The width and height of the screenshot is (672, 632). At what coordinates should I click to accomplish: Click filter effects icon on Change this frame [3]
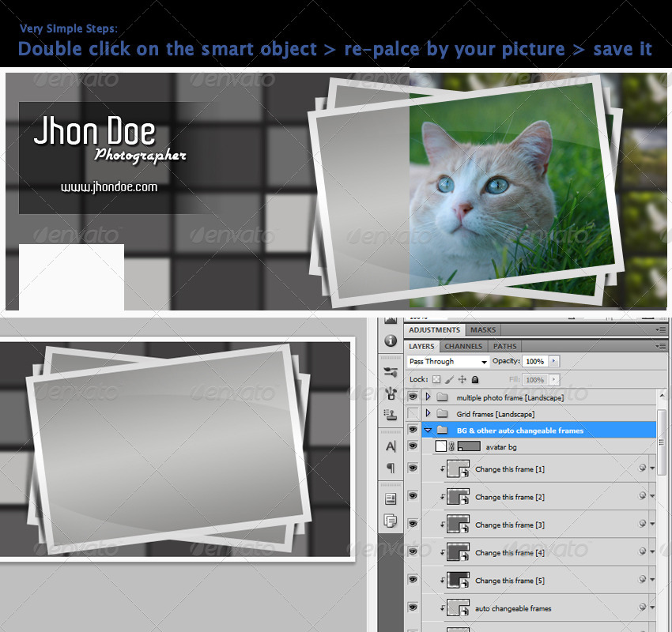pos(642,524)
